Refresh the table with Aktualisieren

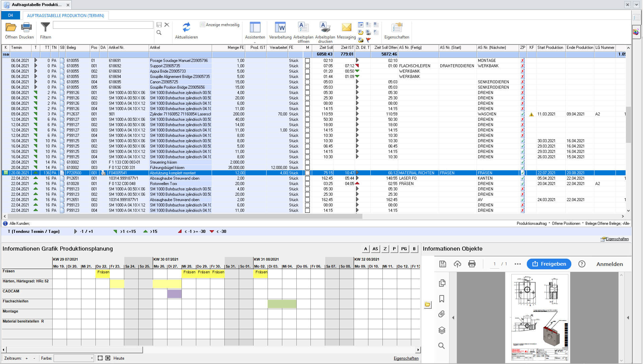[x=186, y=27]
